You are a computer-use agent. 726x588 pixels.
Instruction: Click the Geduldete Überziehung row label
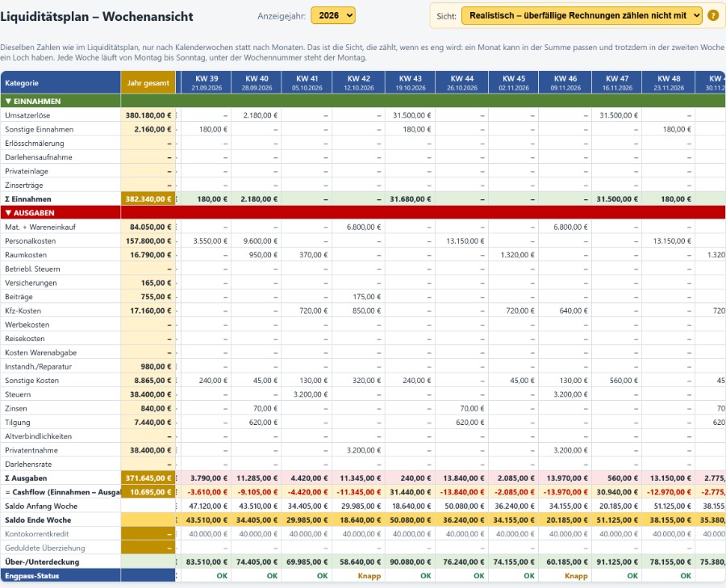click(45, 548)
